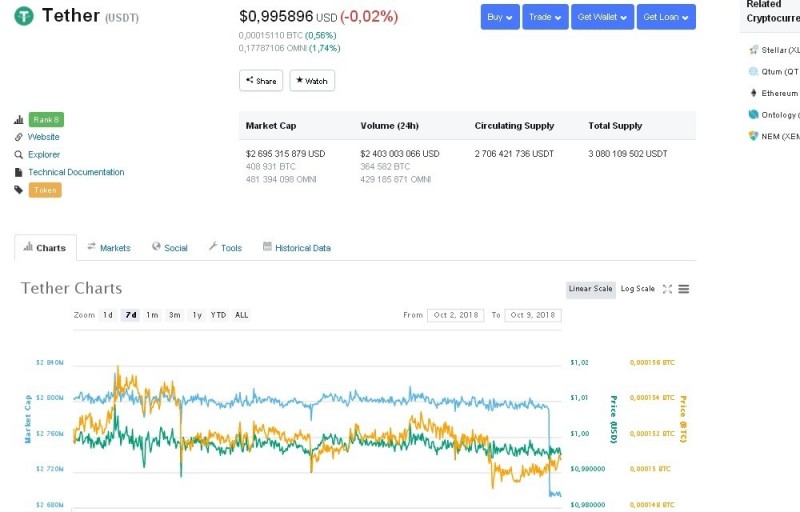The height and width of the screenshot is (512, 800).
Task: Share this Tether page
Action: [x=261, y=81]
